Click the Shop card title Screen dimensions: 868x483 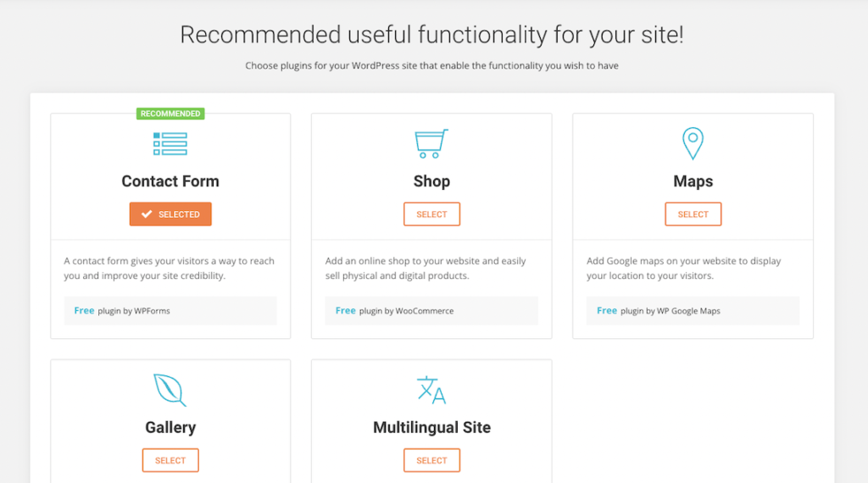(431, 181)
